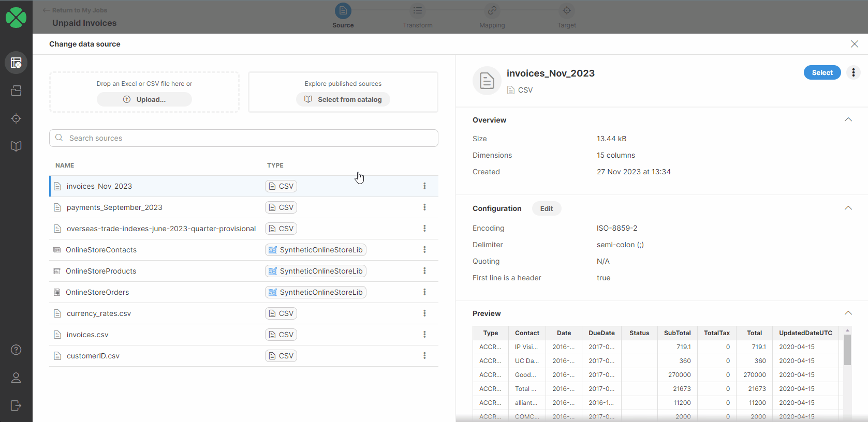Open the user profile icon
868x422 pixels.
tap(16, 378)
